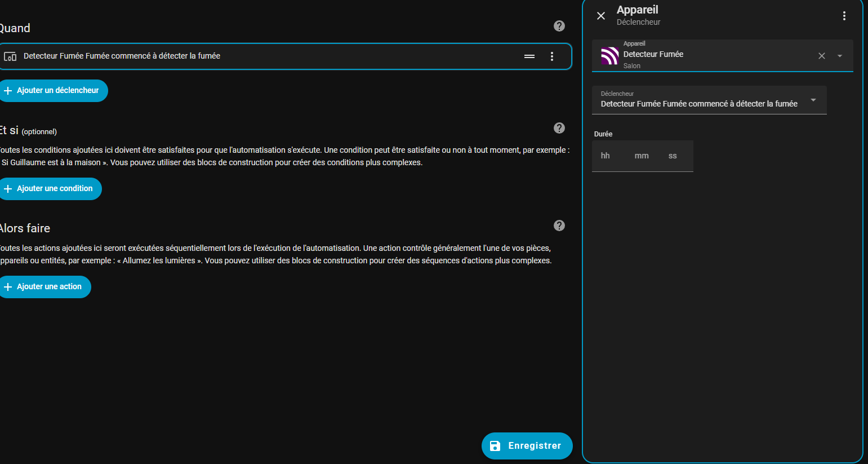Click the device icon at the trigger row start

[x=10, y=56]
